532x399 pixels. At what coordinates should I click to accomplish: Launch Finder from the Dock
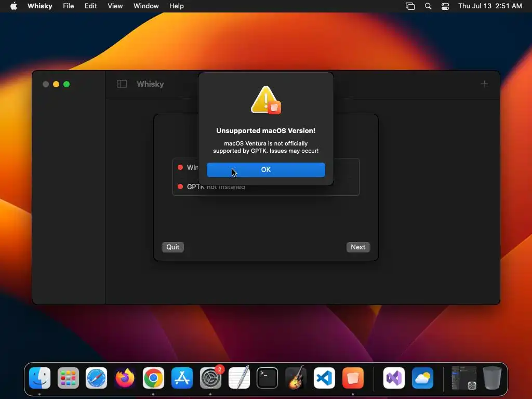pyautogui.click(x=39, y=378)
